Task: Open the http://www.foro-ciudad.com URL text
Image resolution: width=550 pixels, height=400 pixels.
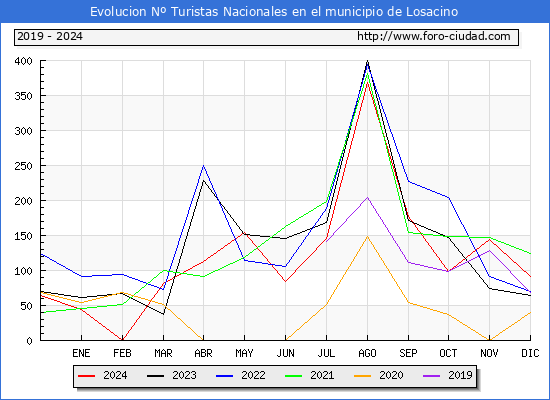Action: pyautogui.click(x=434, y=36)
